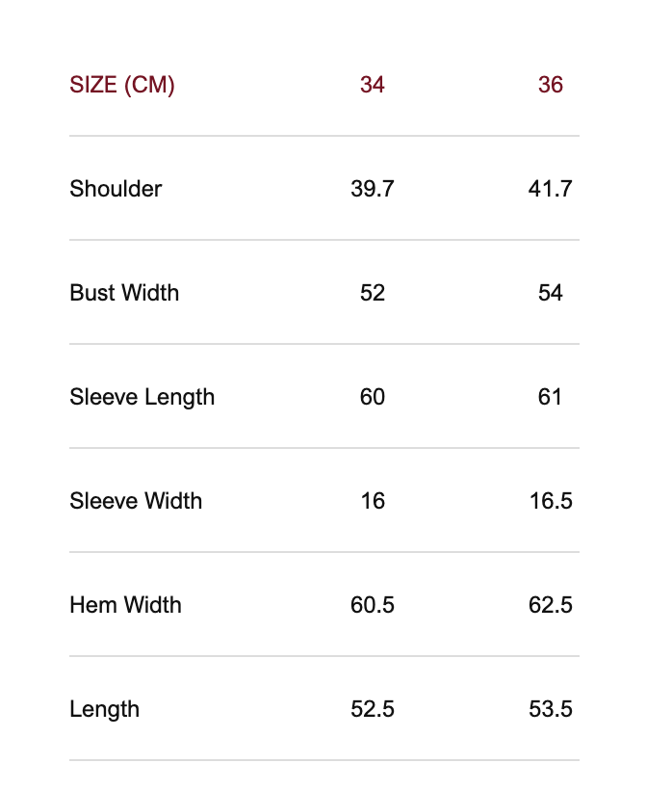Click the sleeve width value 16.5

tap(551, 501)
